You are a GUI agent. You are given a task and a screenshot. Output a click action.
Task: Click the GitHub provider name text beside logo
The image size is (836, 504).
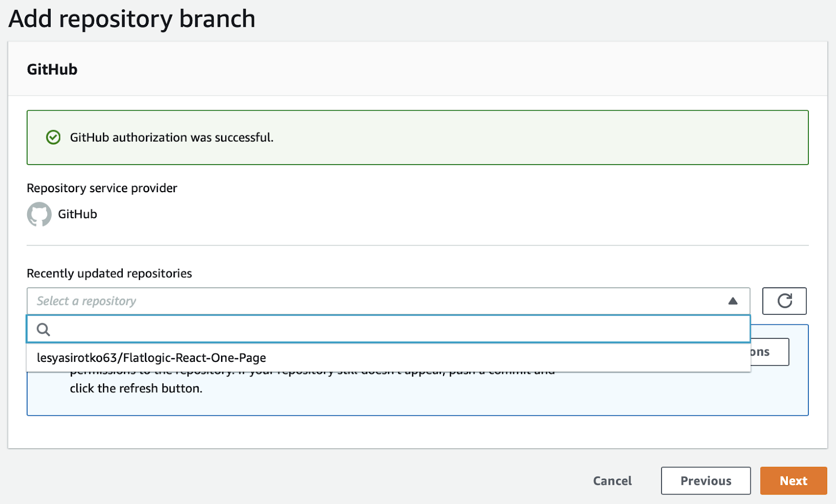click(77, 214)
